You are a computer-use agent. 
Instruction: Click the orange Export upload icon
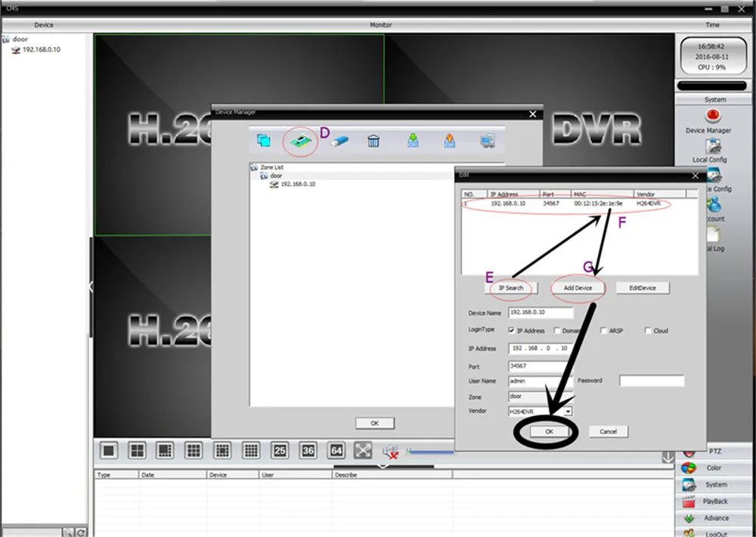449,141
